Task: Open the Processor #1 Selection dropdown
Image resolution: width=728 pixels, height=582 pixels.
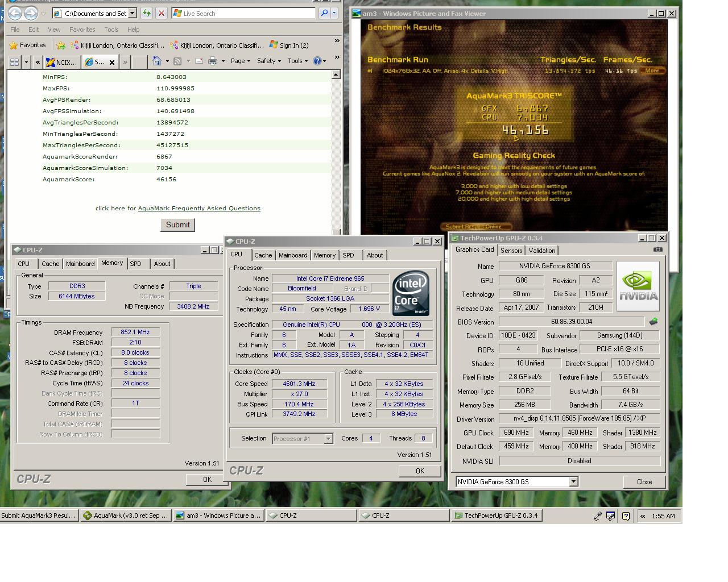Action: click(328, 438)
